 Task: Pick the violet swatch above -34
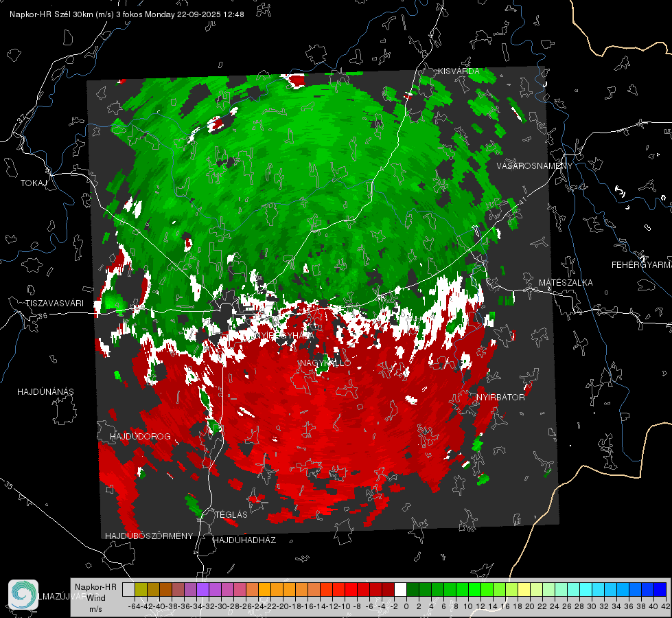tap(202, 589)
